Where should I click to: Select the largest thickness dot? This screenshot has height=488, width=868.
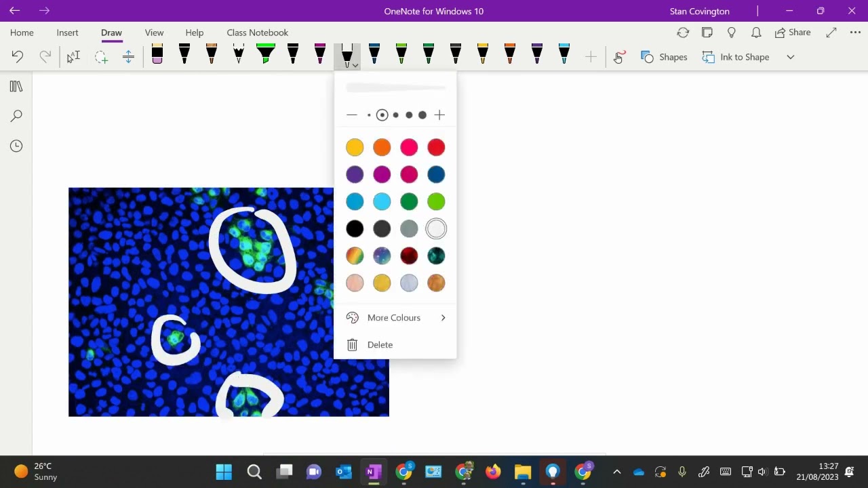point(422,115)
